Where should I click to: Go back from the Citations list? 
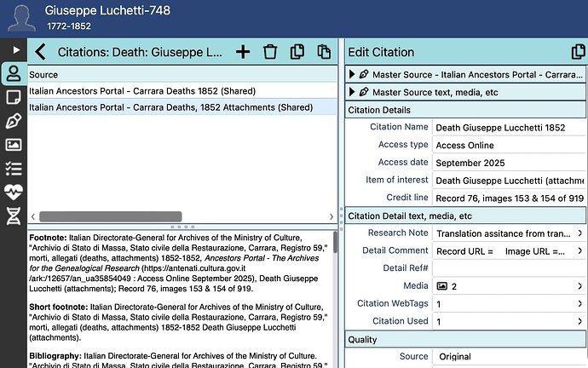point(41,52)
